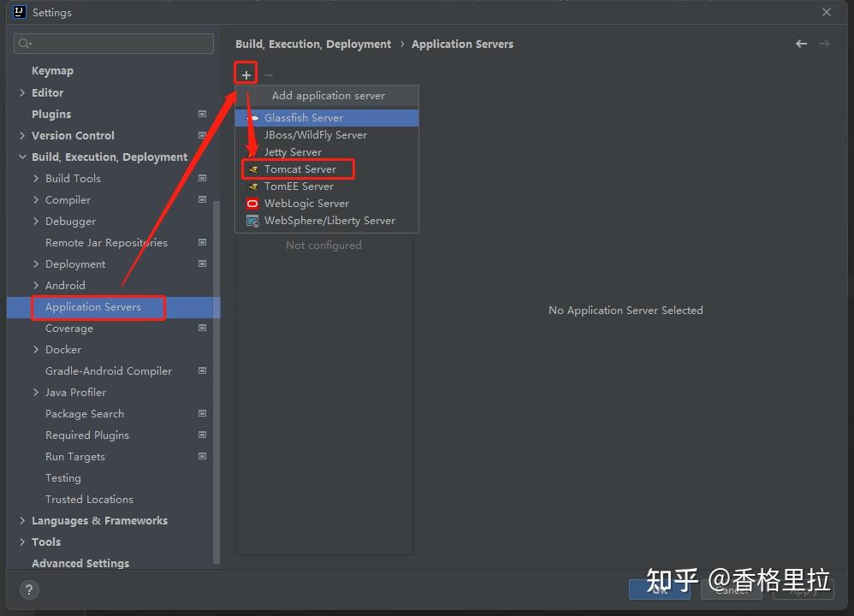Click the settings tree scrollbar
This screenshot has width=854, height=616.
[x=216, y=382]
